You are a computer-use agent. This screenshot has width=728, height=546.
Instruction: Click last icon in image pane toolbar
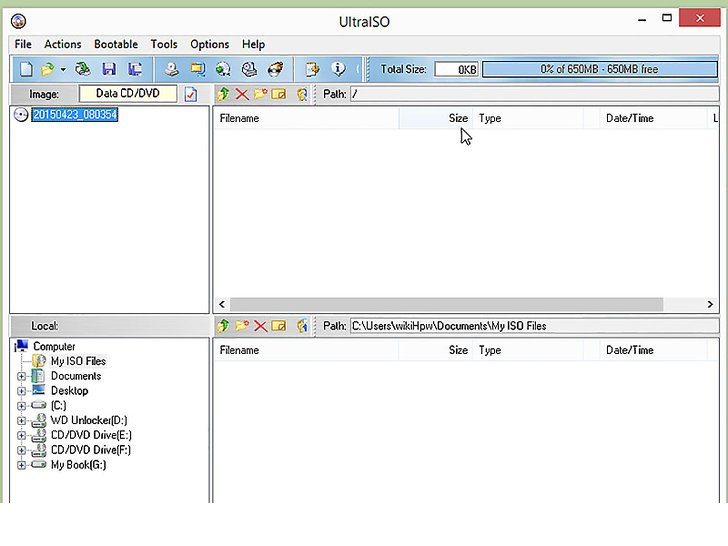tap(302, 94)
